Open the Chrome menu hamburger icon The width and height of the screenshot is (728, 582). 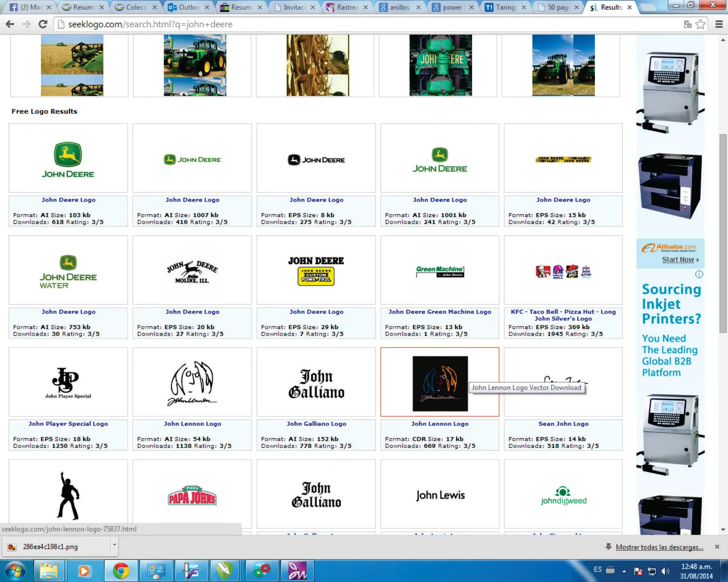[719, 24]
